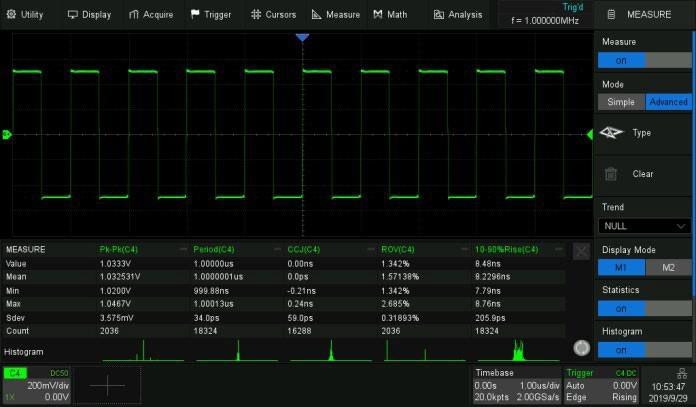Remove CCJ(C4) measurement via dash

click(371, 249)
